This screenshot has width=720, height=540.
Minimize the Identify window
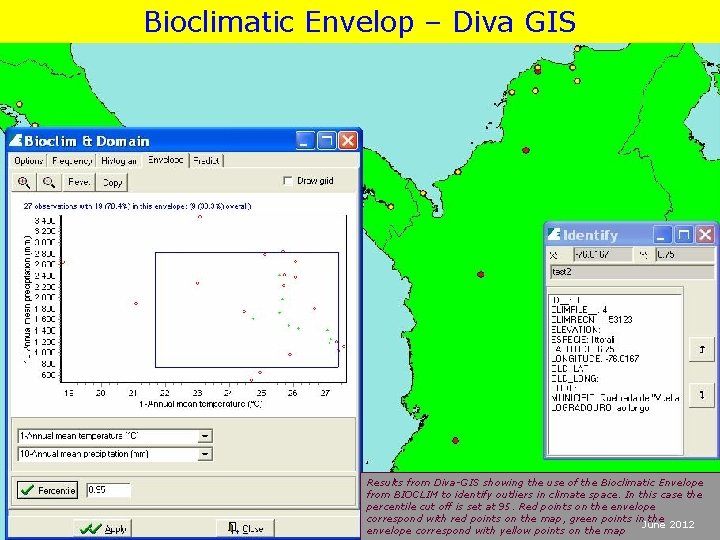(662, 235)
